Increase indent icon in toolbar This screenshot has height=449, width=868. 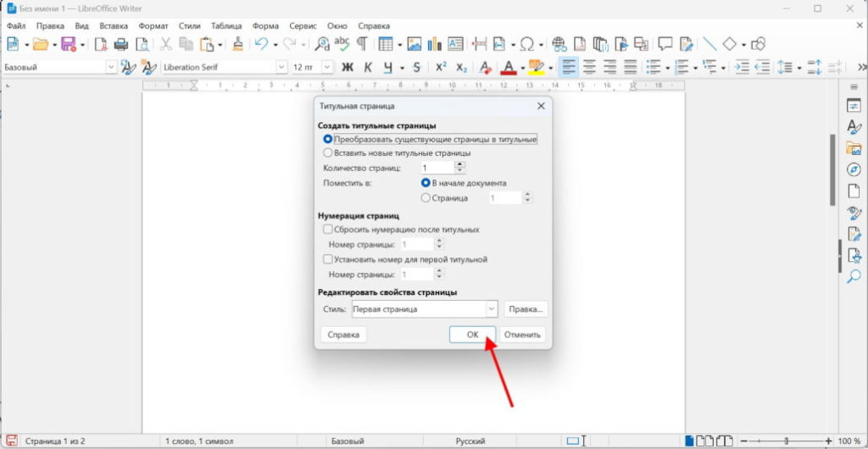742,68
